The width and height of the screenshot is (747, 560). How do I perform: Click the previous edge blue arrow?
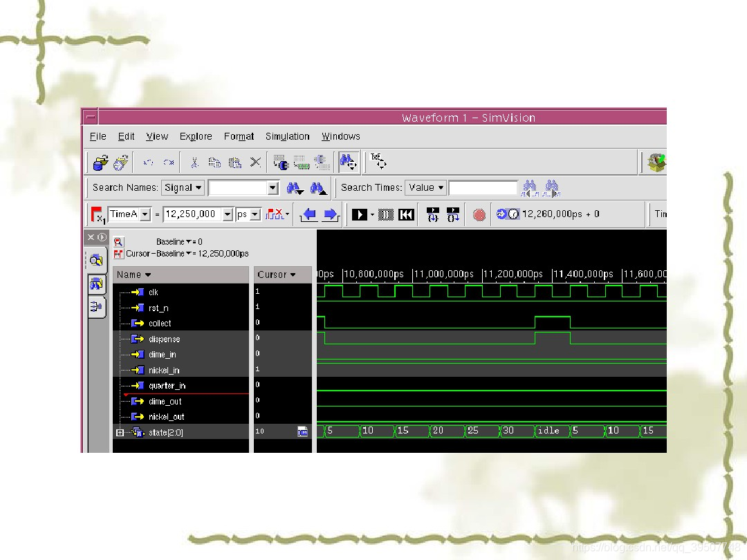(x=308, y=215)
